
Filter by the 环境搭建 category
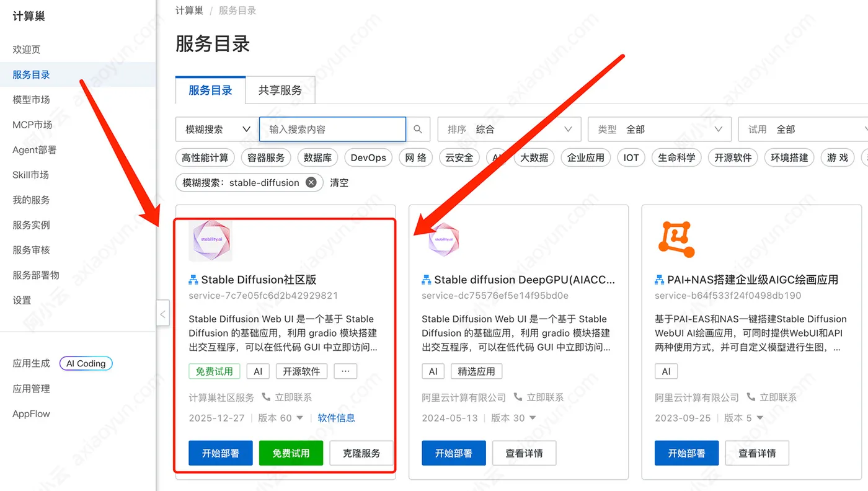tap(789, 157)
